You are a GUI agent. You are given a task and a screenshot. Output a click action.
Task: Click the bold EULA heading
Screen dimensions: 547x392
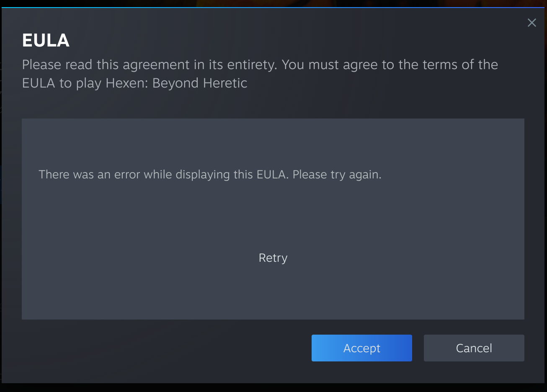[x=46, y=41]
